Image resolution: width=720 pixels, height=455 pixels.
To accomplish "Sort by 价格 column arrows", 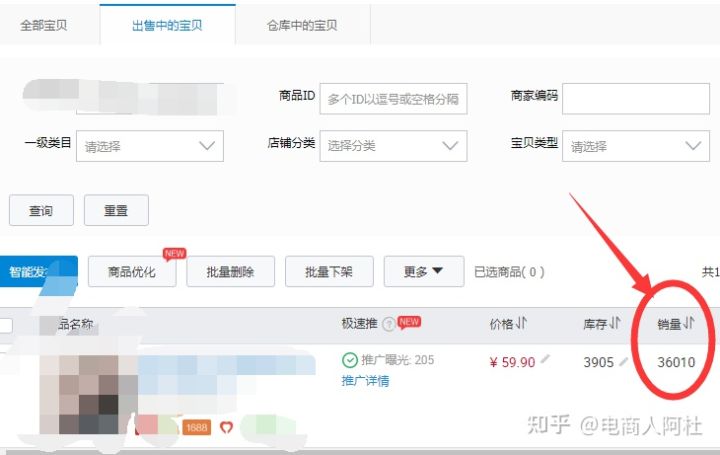I will 521,323.
